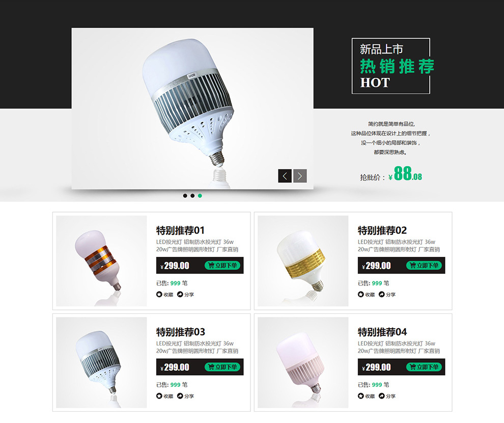Click the 分享 share icon for 特别推荐04

(381, 396)
